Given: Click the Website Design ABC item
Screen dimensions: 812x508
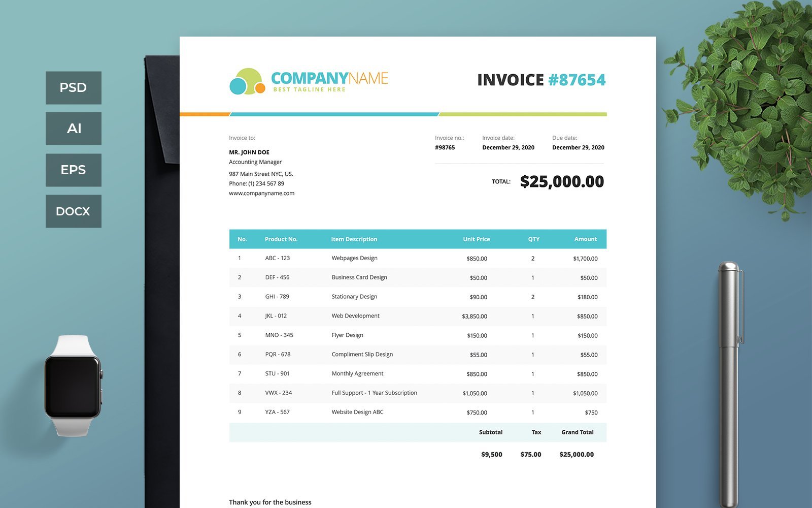Looking at the screenshot, I should click(x=358, y=412).
